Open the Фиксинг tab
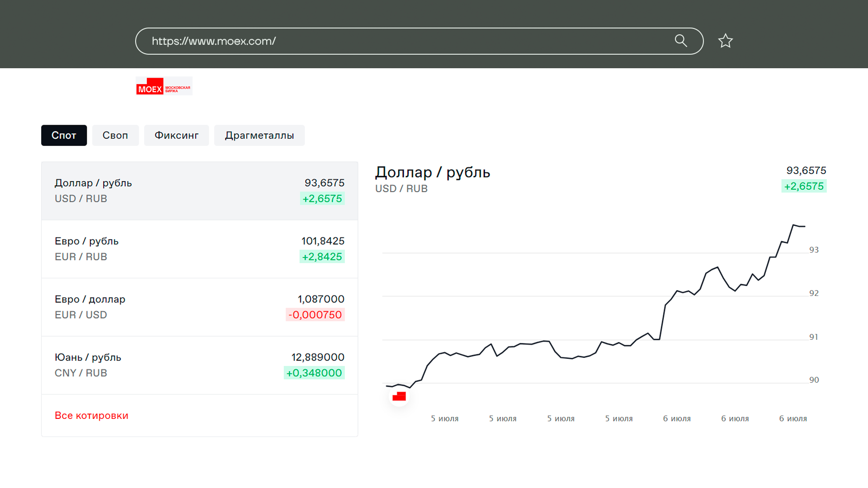This screenshot has width=868, height=488. point(176,136)
